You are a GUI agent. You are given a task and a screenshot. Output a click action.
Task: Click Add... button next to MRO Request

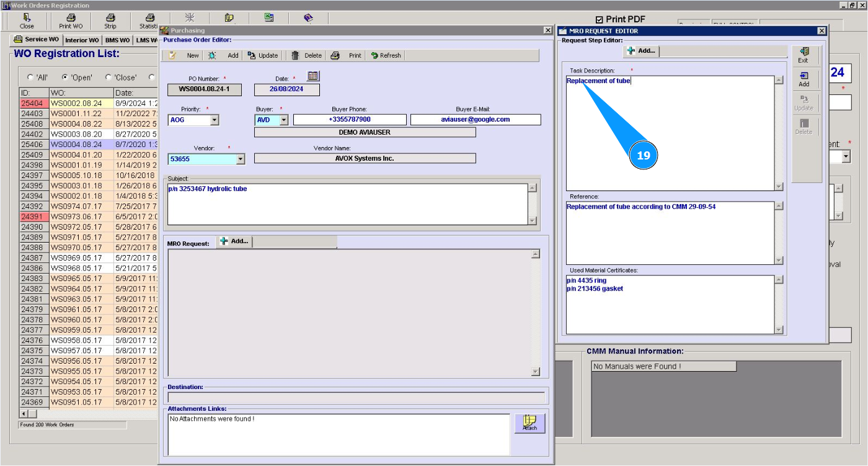tap(234, 241)
